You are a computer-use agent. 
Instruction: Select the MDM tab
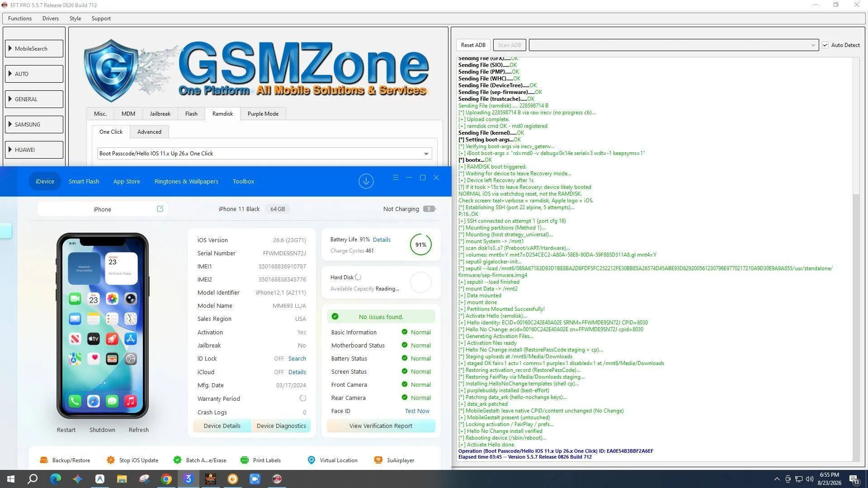(x=128, y=114)
